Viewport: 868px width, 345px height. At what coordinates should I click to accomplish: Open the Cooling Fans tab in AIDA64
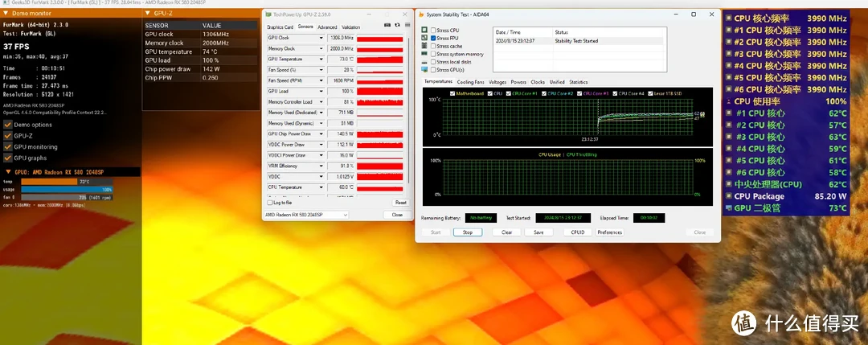pos(470,82)
